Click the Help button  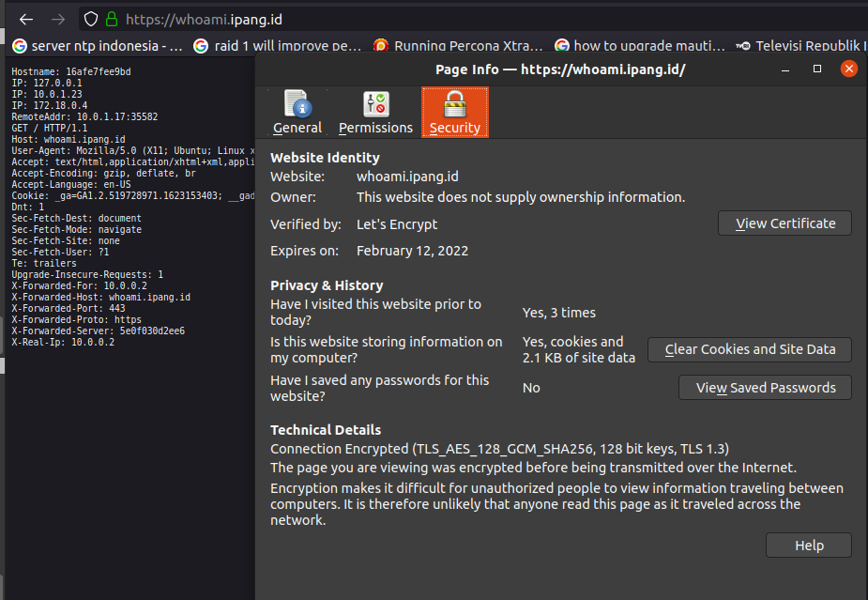tap(808, 546)
